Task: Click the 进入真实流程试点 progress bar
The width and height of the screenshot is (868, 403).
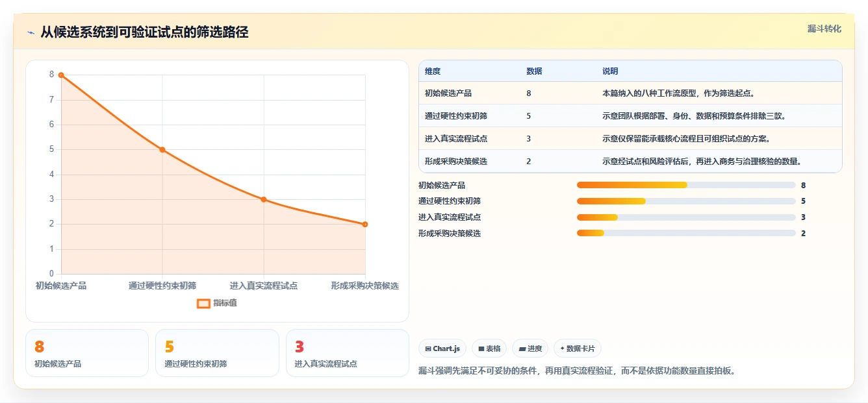Action: [x=686, y=217]
